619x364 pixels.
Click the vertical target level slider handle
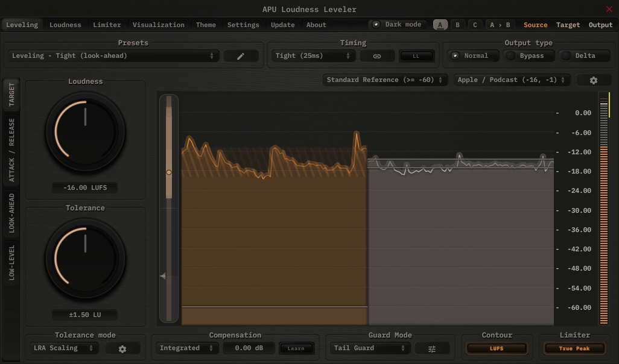coord(169,172)
